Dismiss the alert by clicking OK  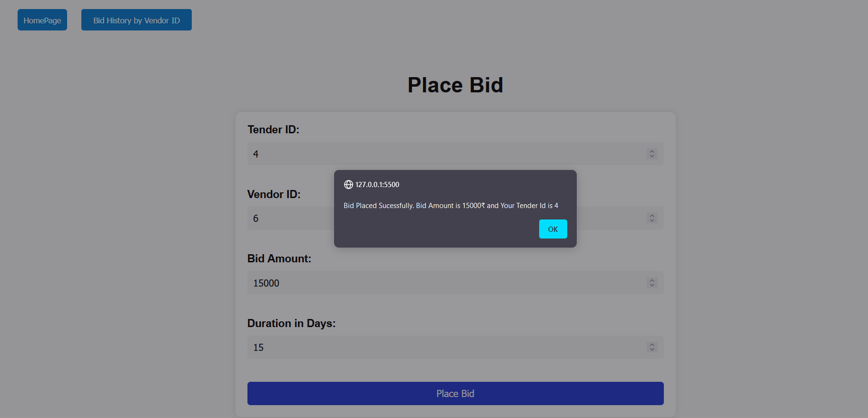point(552,229)
